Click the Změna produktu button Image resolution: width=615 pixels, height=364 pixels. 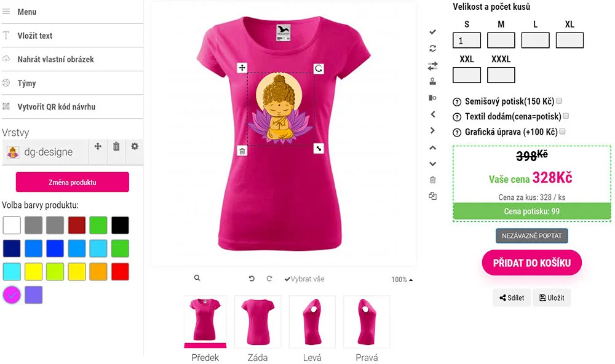click(73, 182)
